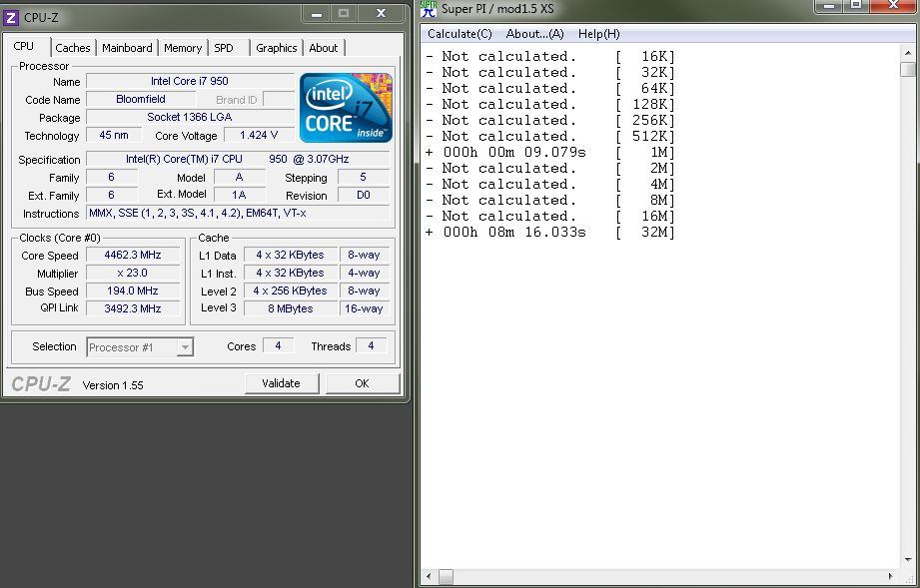Close the CPU-Z window
920x588 pixels.
[381, 13]
